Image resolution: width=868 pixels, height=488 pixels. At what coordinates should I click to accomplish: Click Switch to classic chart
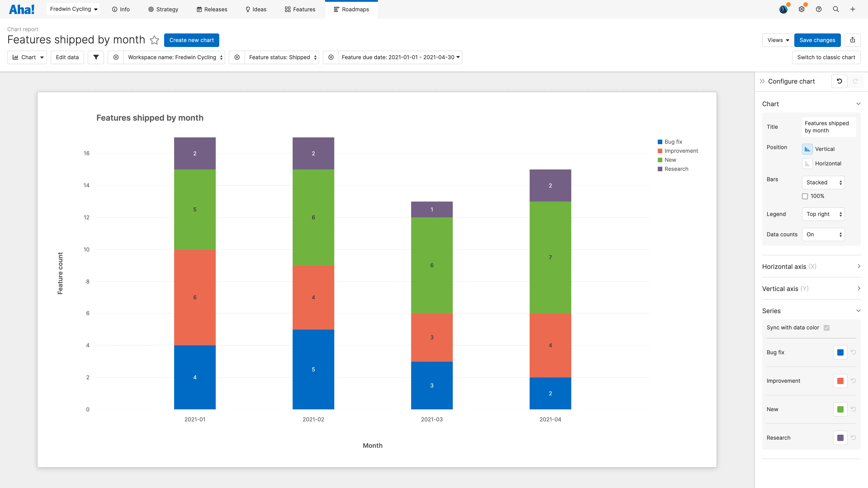click(826, 57)
